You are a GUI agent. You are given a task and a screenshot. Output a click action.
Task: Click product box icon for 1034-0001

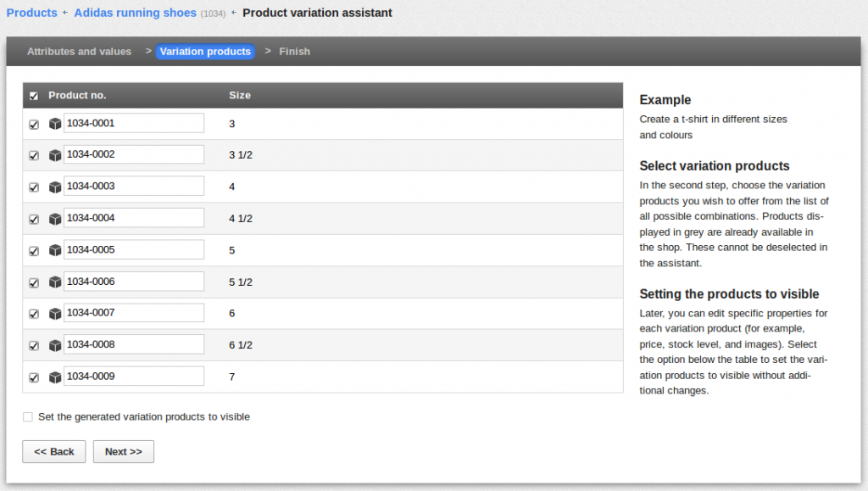click(55, 124)
